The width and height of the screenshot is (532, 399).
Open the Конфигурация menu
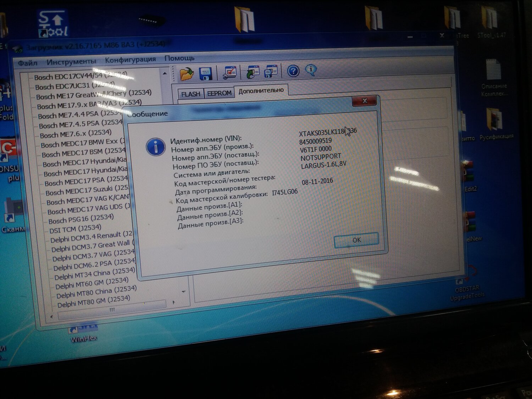(x=130, y=60)
